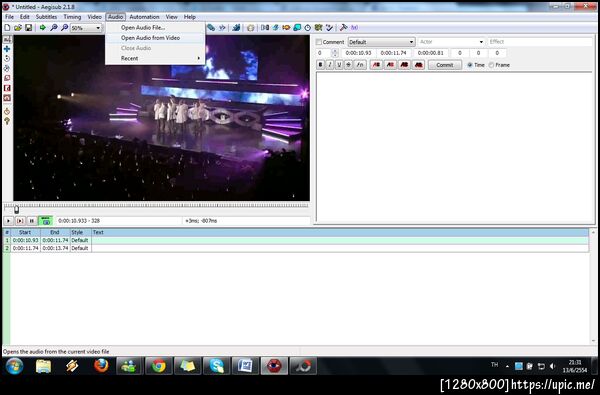Click the Open subtitles folder icon
The image size is (600, 395).
click(x=18, y=28)
